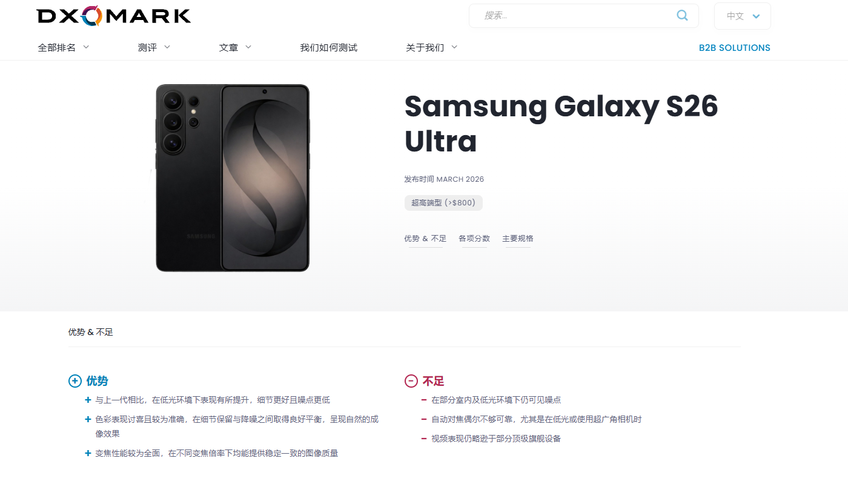Open the B2B SOLUTIONS link

coord(735,48)
